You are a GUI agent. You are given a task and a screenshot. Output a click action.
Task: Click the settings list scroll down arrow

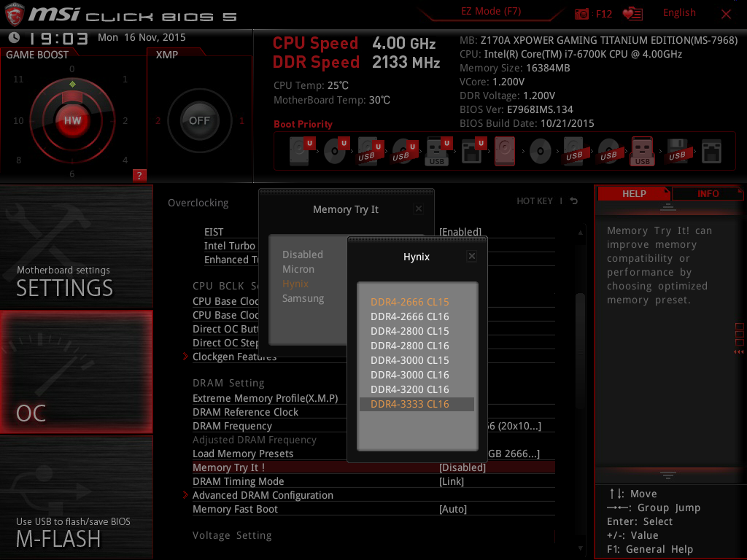click(580, 548)
